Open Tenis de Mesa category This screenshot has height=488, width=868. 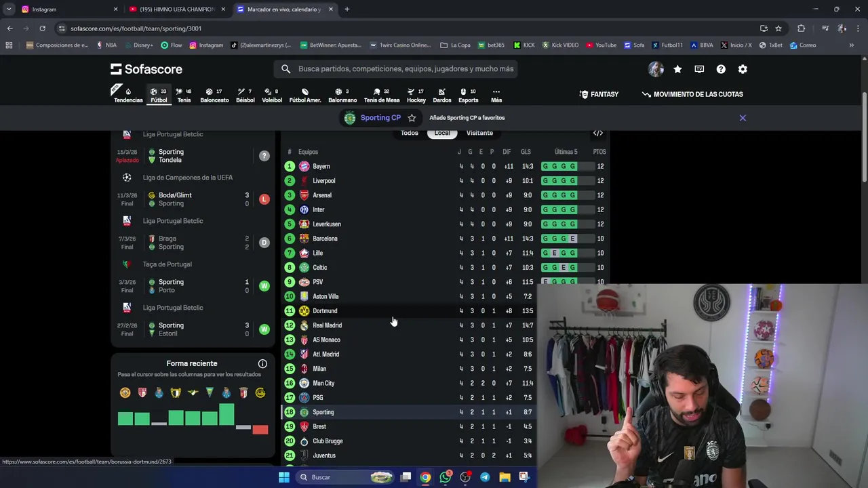pyautogui.click(x=382, y=95)
